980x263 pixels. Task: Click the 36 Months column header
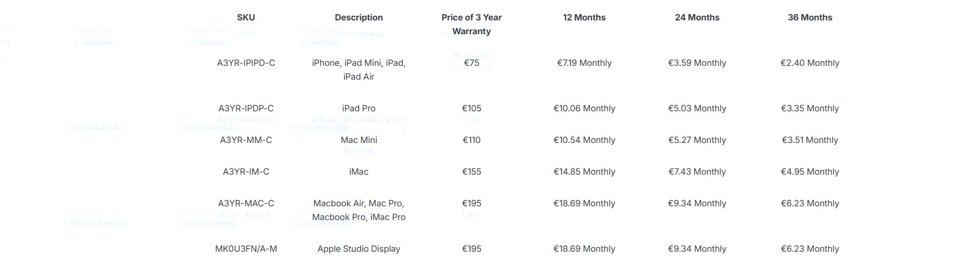coord(810,17)
